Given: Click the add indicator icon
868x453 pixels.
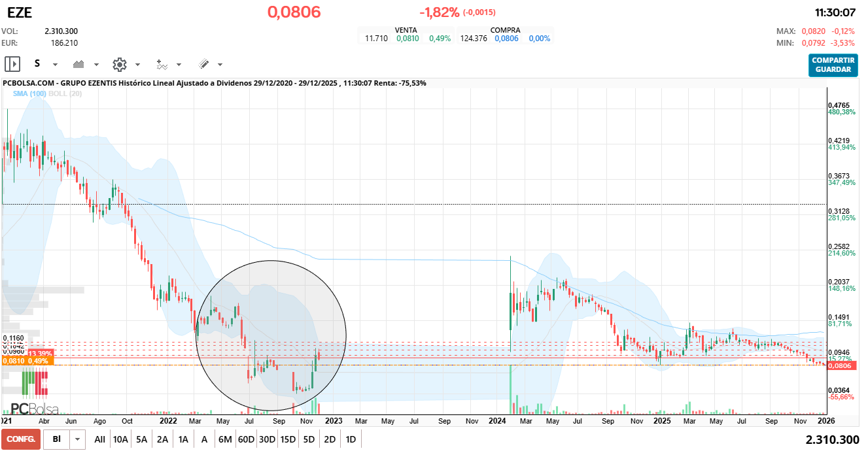Looking at the screenshot, I should [163, 64].
